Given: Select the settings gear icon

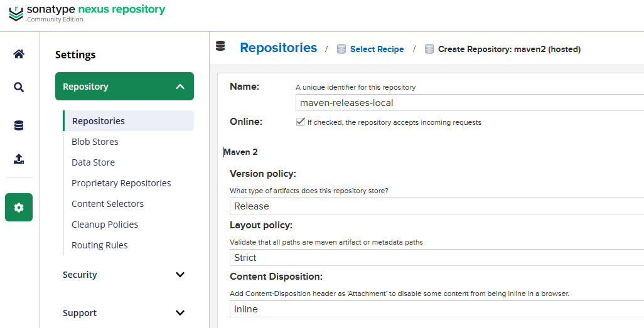Looking at the screenshot, I should [18, 208].
